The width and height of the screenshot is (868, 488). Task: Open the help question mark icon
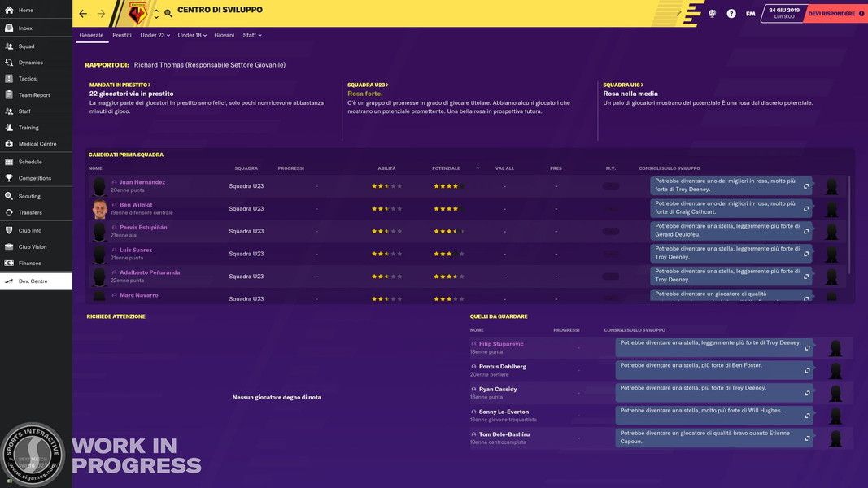[x=731, y=13]
